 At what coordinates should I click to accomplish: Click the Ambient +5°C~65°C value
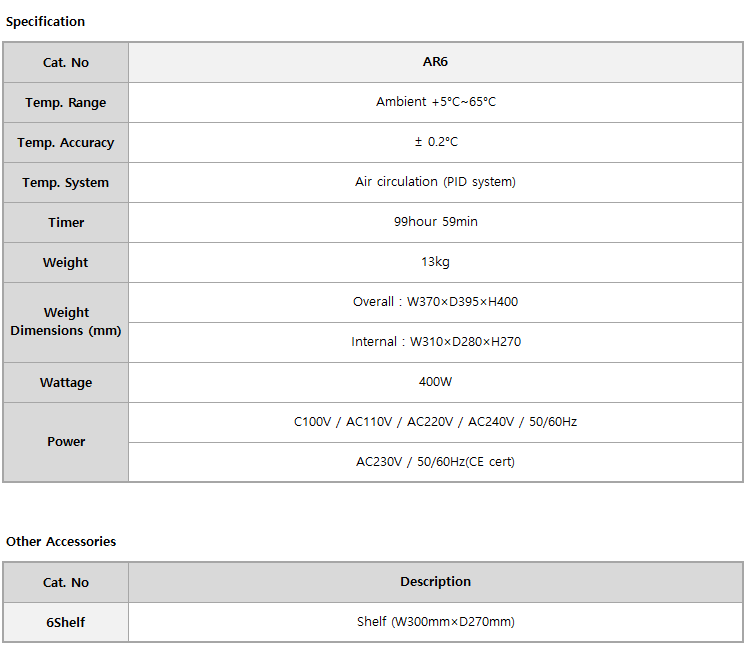[435, 102]
